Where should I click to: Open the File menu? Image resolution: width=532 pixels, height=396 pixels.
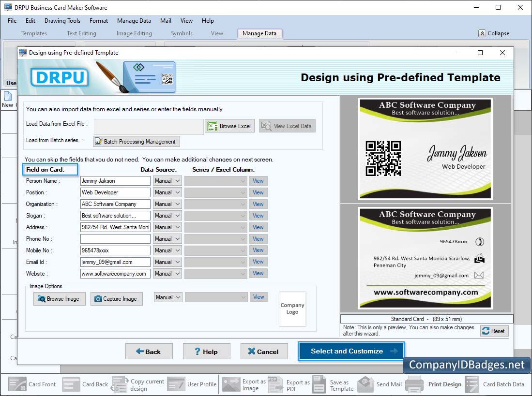click(12, 21)
